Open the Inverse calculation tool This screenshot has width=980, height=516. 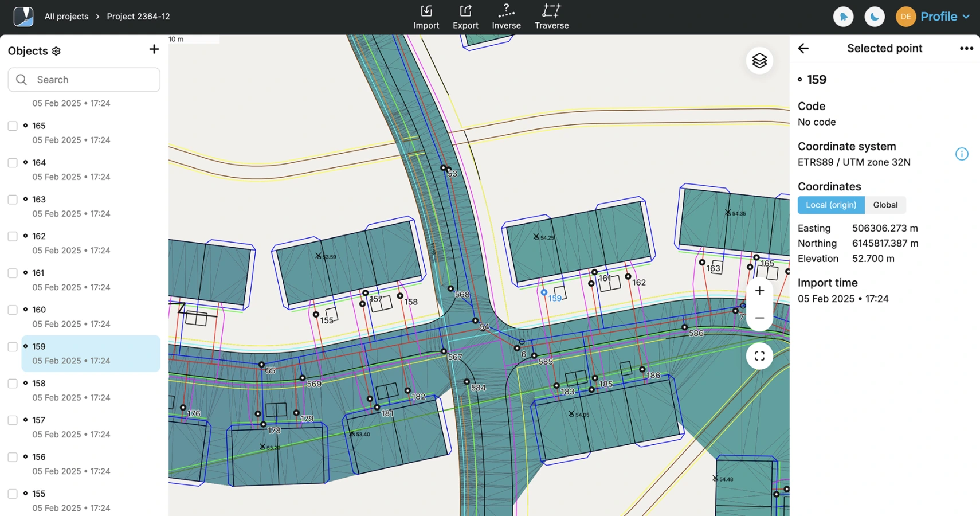(x=506, y=16)
